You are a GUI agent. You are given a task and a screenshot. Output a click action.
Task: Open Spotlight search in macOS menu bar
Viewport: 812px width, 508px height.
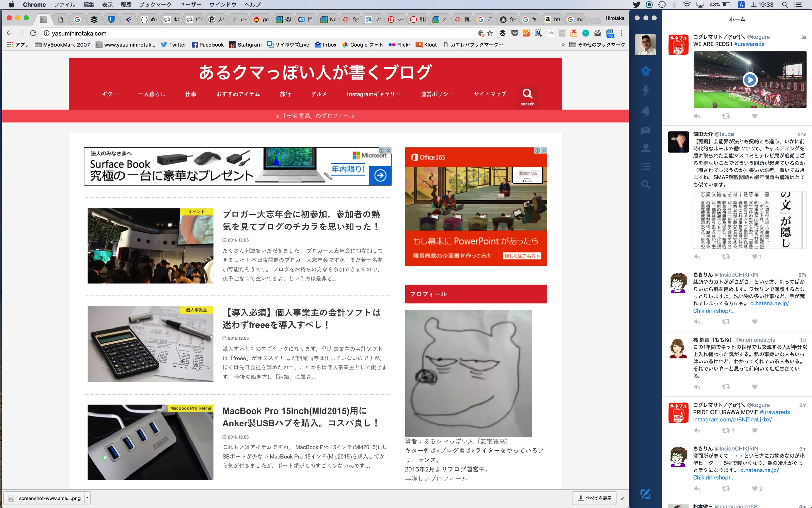point(785,5)
